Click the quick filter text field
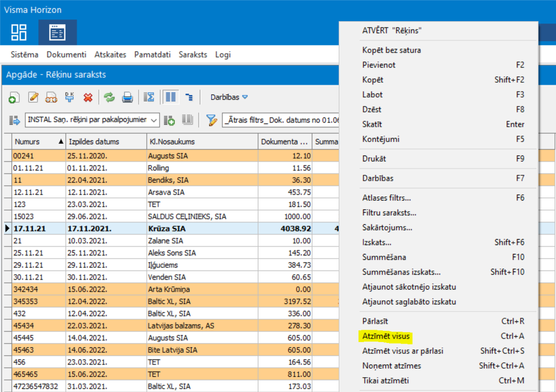The width and height of the screenshot is (556, 392). tap(281, 120)
